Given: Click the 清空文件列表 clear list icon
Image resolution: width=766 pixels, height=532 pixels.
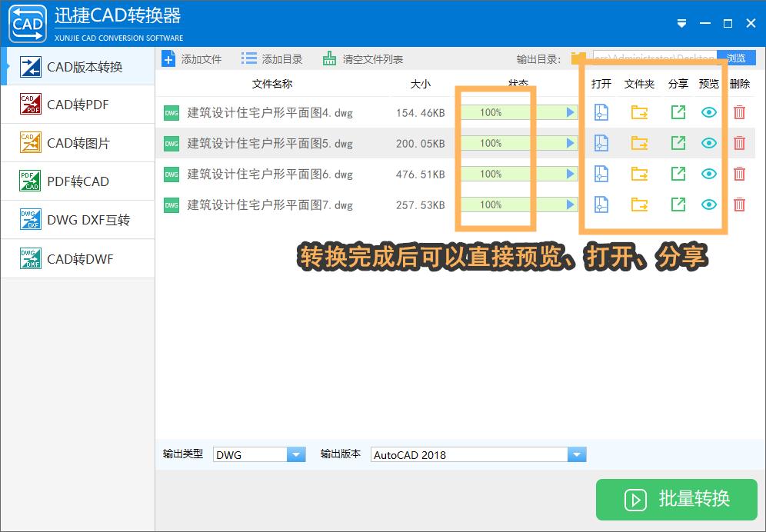Looking at the screenshot, I should coord(328,58).
